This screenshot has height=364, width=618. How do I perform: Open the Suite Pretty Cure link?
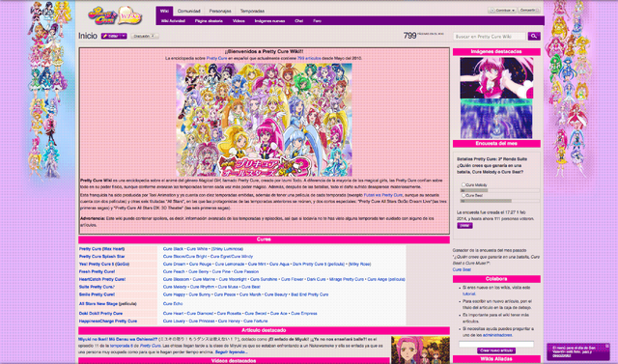tap(97, 287)
